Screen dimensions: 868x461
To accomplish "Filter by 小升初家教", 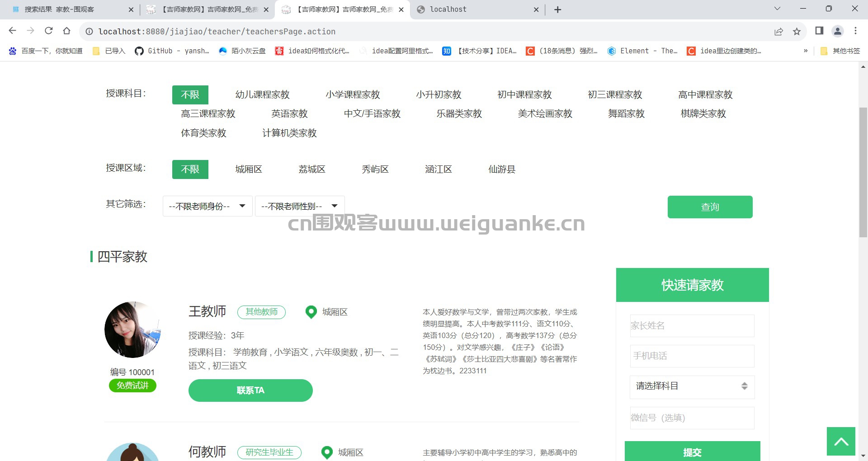I will [439, 95].
